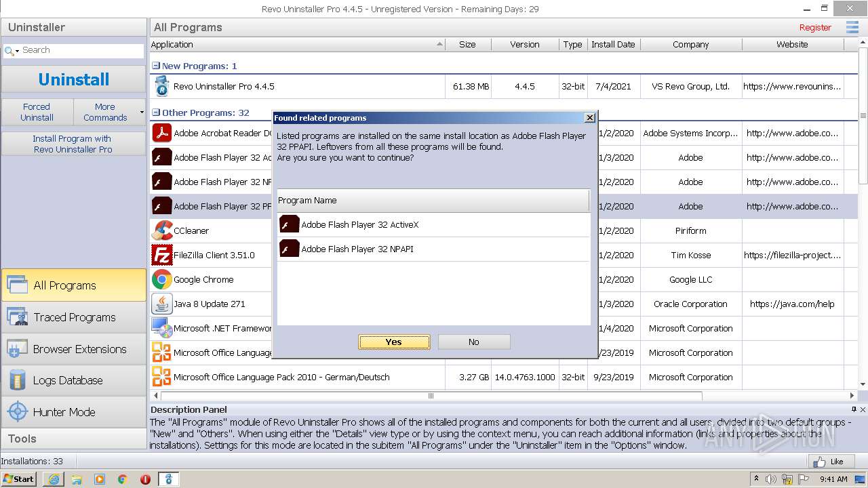Sort by the Size column header
This screenshot has width=868, height=488.
click(468, 44)
